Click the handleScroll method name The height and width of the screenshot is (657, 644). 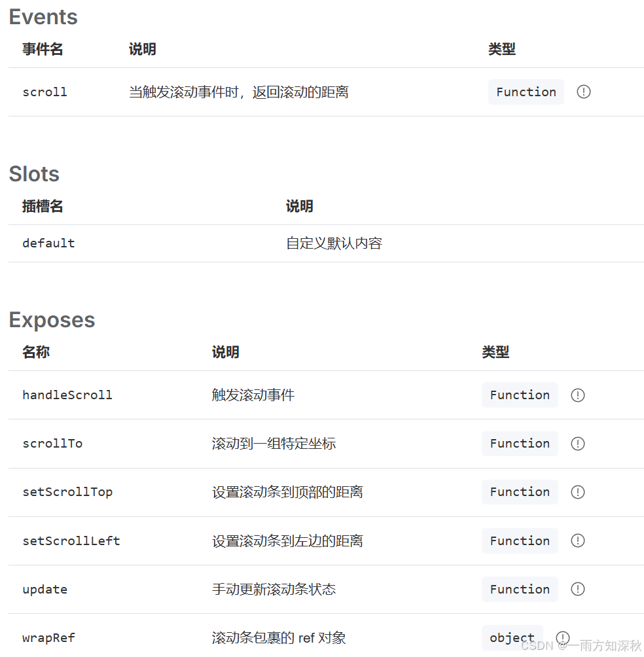click(67, 395)
